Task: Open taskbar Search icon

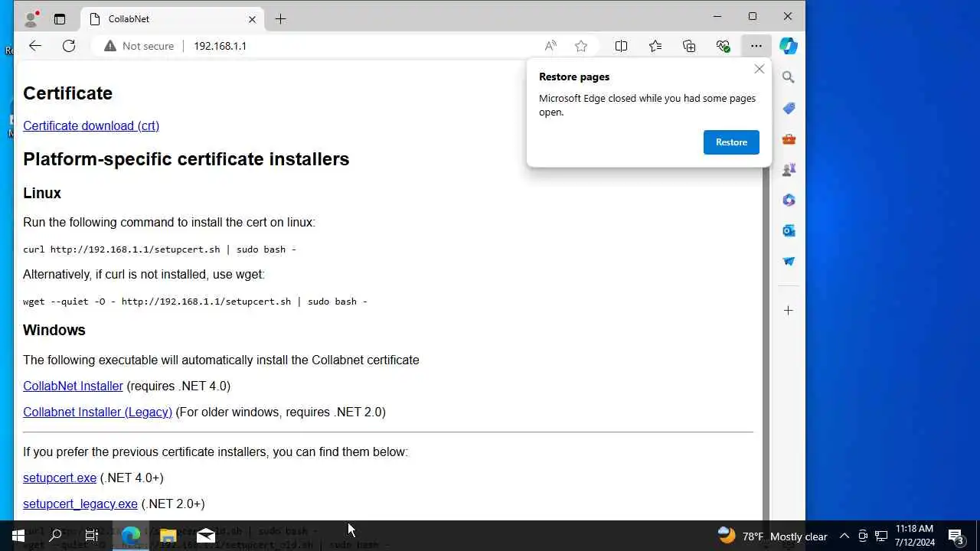Action: [55, 536]
